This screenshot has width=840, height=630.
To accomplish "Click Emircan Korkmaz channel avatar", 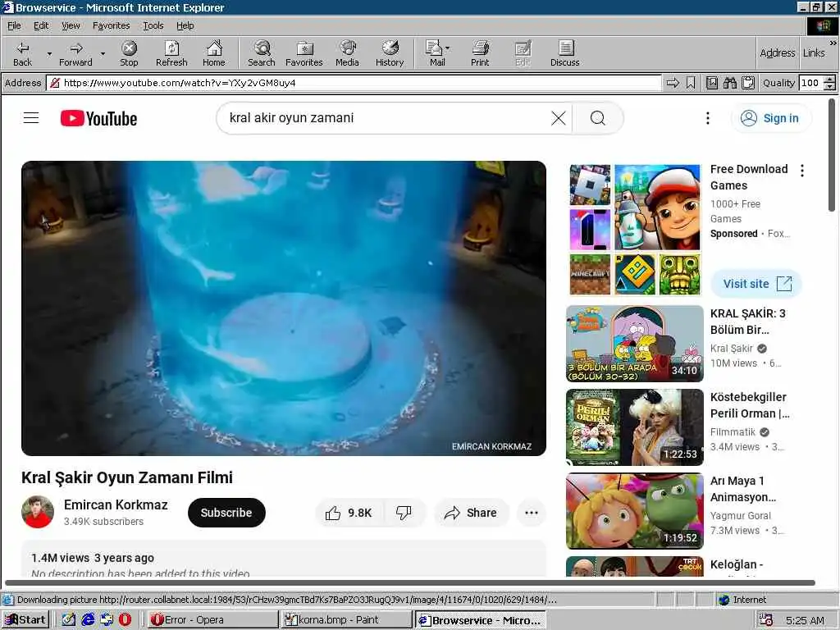I will pos(38,512).
